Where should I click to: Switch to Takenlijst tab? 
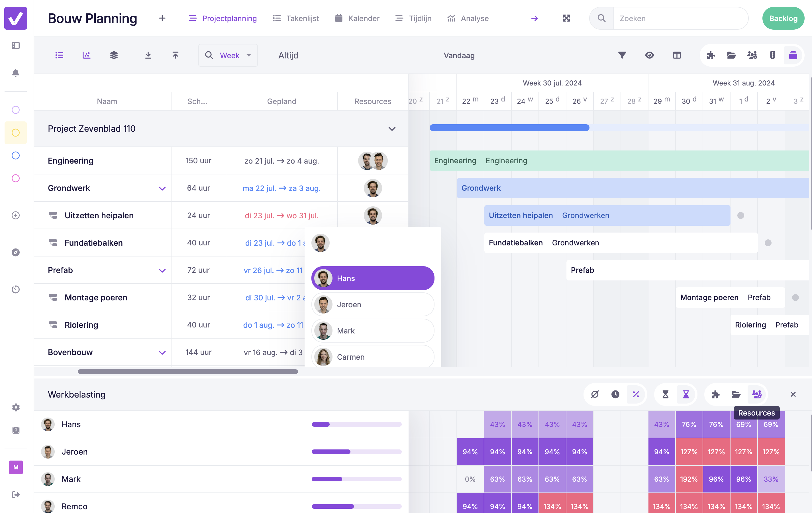(296, 18)
